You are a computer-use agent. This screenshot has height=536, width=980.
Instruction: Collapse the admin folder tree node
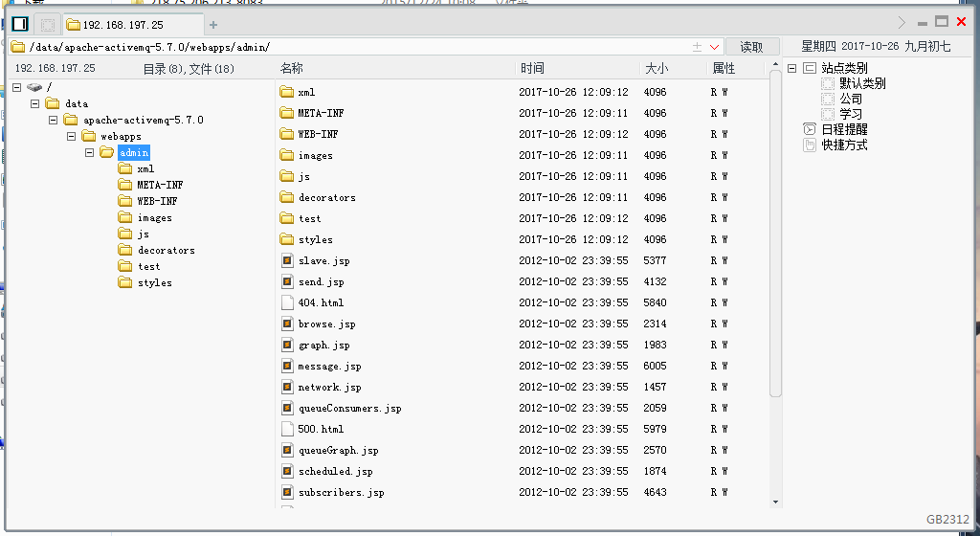click(89, 152)
